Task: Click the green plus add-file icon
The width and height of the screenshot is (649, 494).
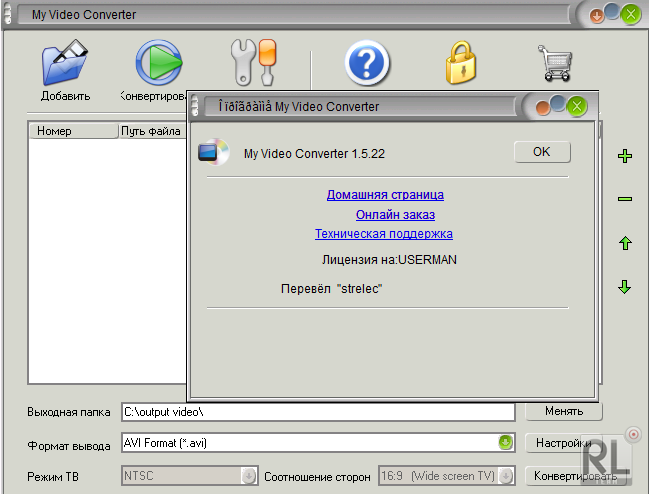Action: coord(625,156)
